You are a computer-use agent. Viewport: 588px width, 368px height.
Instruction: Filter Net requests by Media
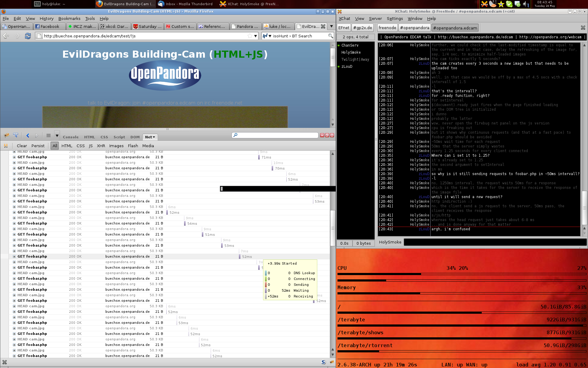point(148,146)
